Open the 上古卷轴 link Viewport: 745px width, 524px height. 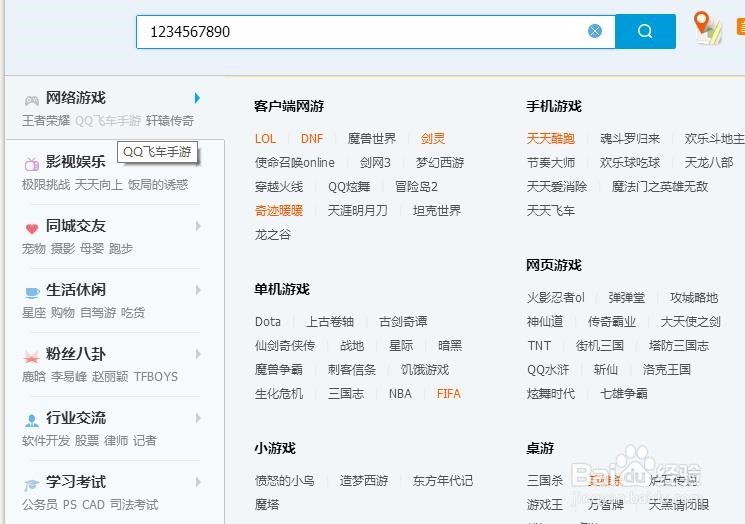[330, 322]
